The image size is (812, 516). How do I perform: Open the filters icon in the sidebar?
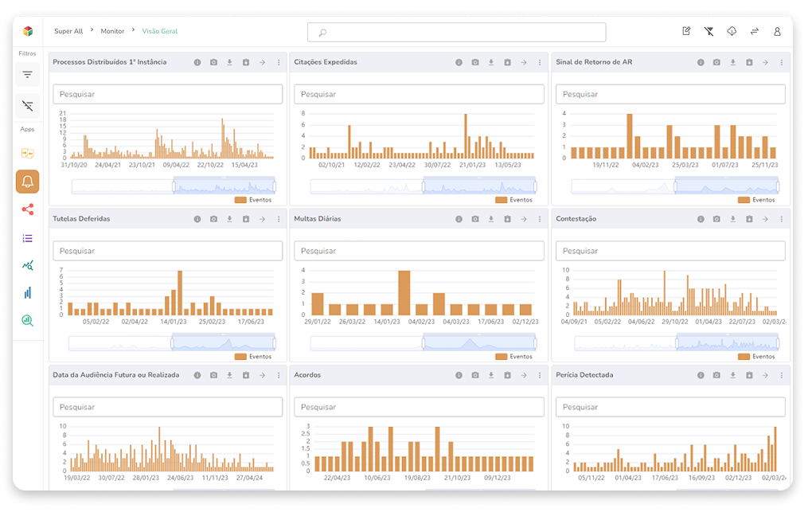27,75
